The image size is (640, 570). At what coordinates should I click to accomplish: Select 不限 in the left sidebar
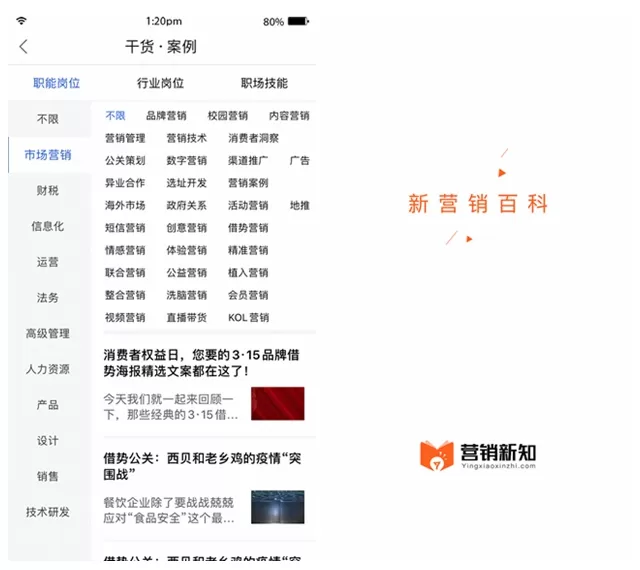click(48, 119)
